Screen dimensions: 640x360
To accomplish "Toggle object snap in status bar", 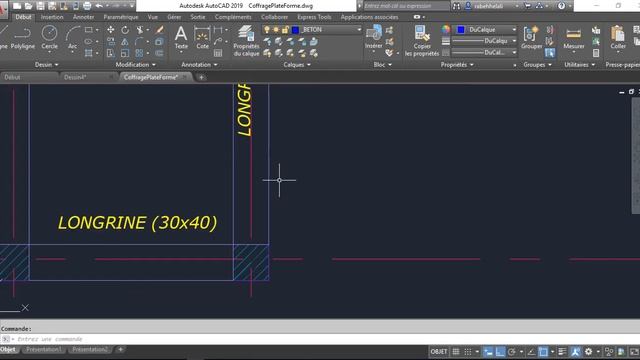I will (543, 351).
